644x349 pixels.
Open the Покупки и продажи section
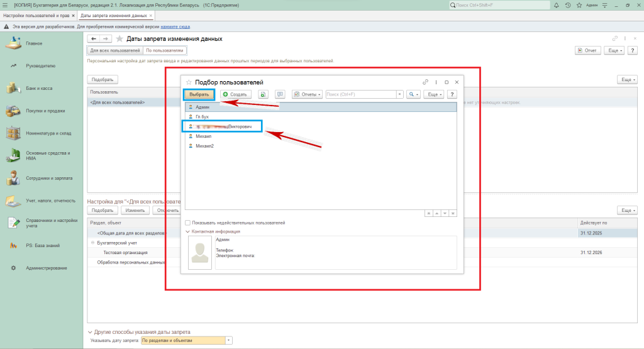coord(45,111)
